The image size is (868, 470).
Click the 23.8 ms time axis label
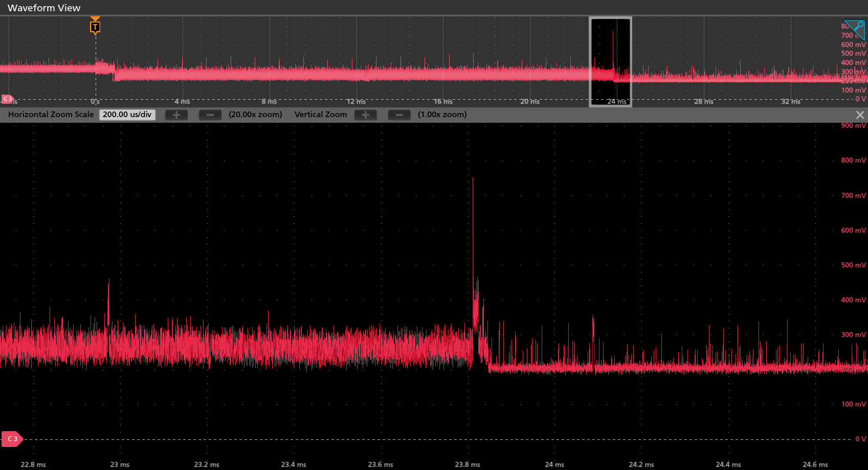pyautogui.click(x=468, y=464)
